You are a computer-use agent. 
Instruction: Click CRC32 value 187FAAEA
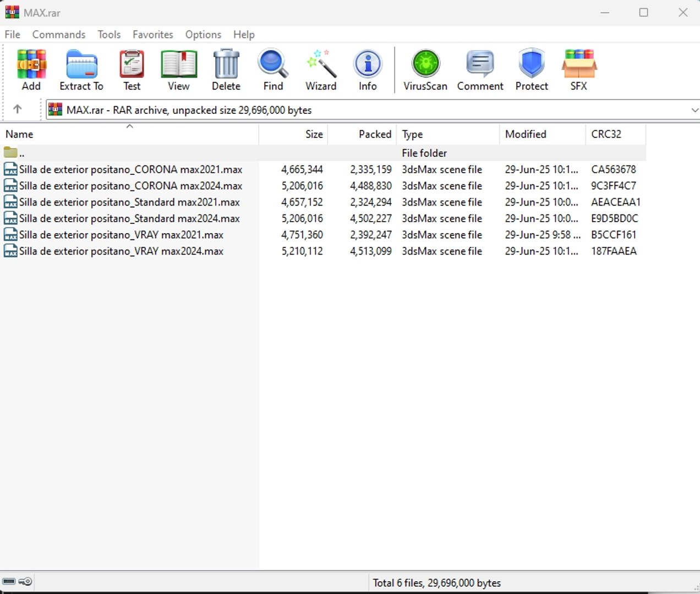point(614,251)
